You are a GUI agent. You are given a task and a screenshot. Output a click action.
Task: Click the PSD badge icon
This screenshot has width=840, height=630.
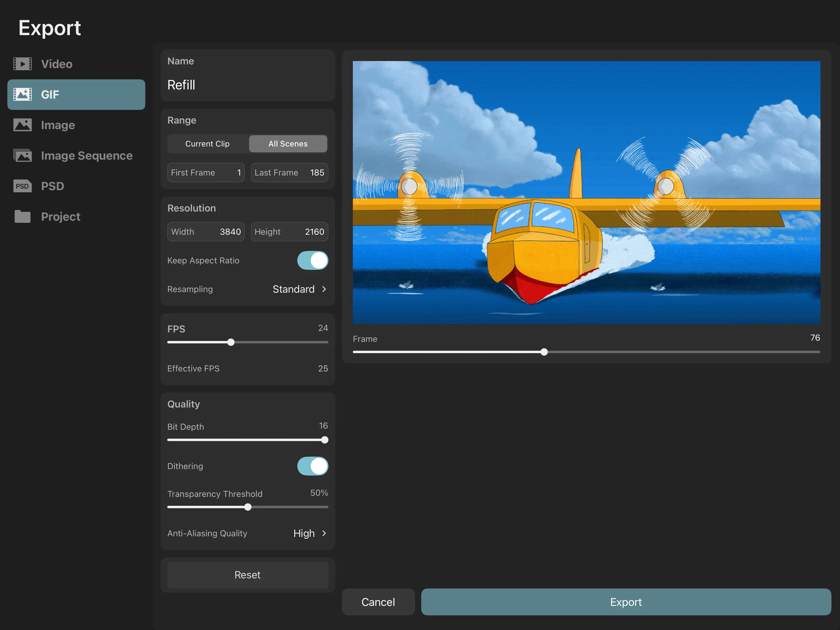click(x=22, y=186)
